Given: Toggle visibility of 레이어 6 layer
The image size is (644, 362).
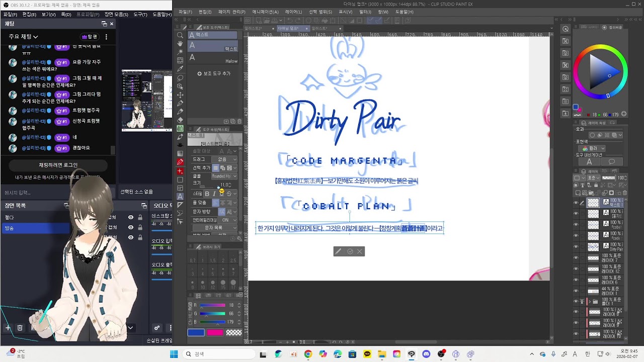Looking at the screenshot, I should [x=576, y=279].
